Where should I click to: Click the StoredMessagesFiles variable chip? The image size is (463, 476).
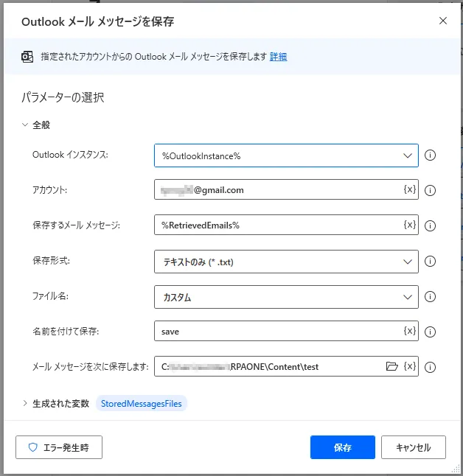[x=142, y=404]
